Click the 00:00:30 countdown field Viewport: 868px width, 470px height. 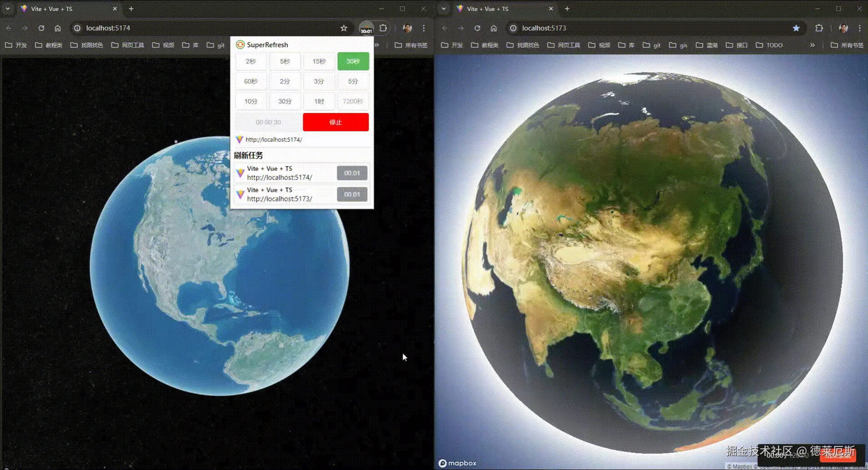(x=268, y=122)
